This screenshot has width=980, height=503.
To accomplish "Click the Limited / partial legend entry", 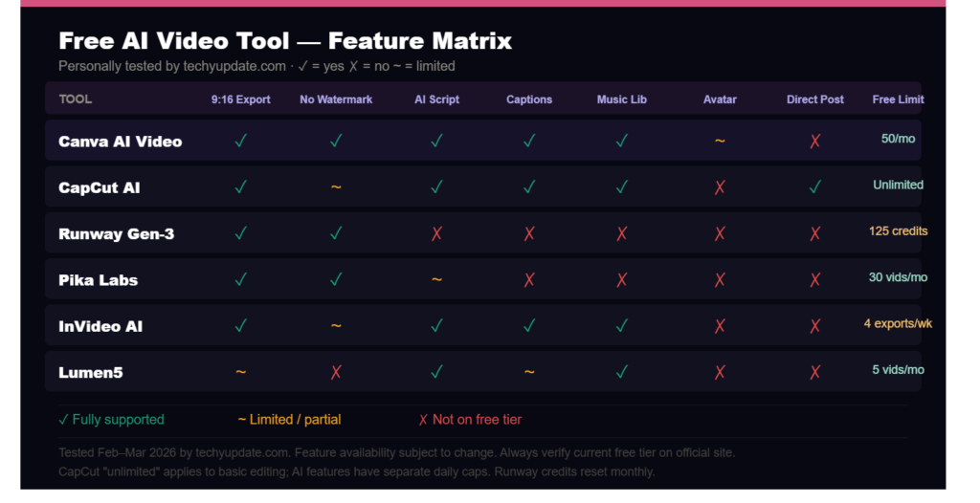I will [x=289, y=420].
